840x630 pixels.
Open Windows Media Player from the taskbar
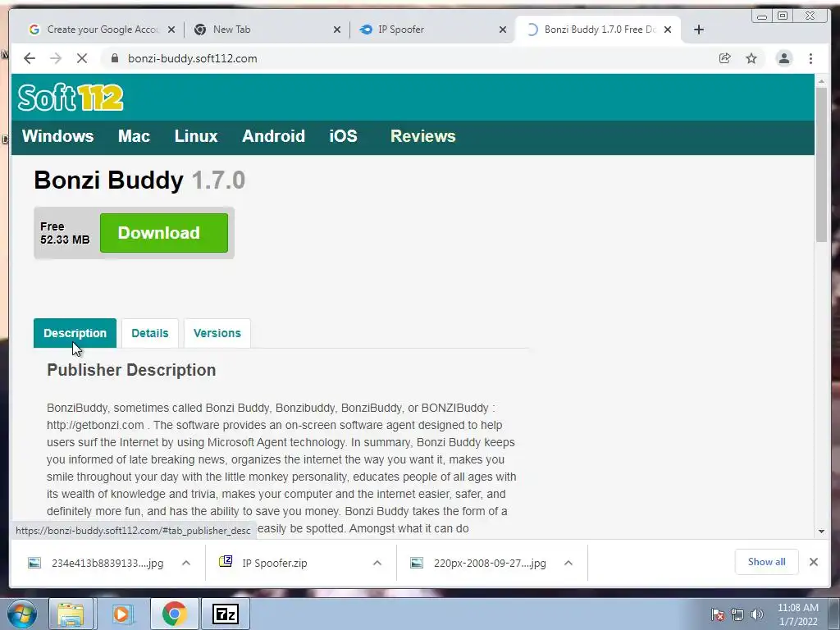[121, 614]
